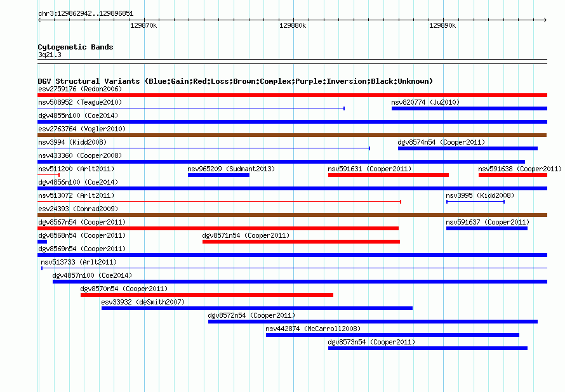Open dgv8572n54 (Cooper2011) label
The image size is (565, 392).
[x=251, y=315]
